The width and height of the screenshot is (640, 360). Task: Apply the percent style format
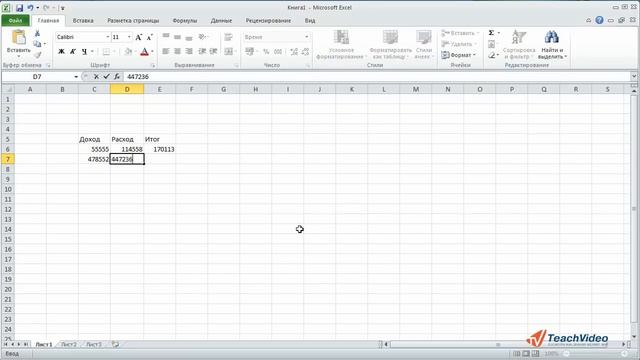tap(266, 51)
